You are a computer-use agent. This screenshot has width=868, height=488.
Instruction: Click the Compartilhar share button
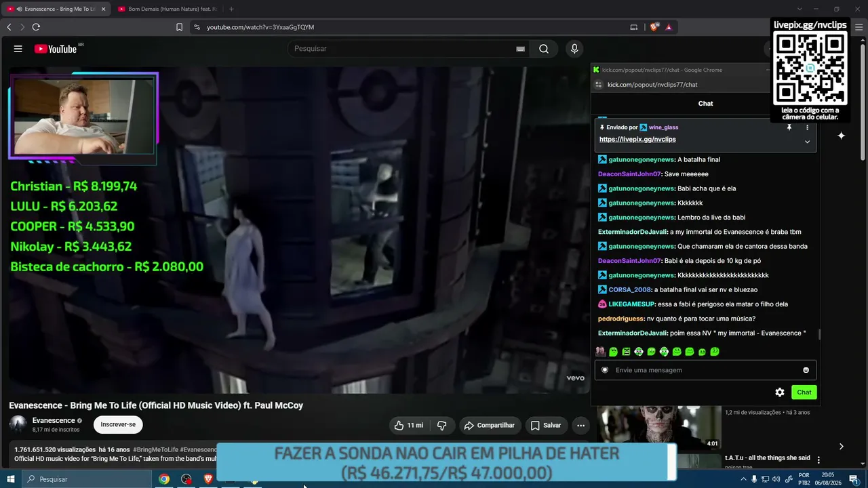click(489, 426)
